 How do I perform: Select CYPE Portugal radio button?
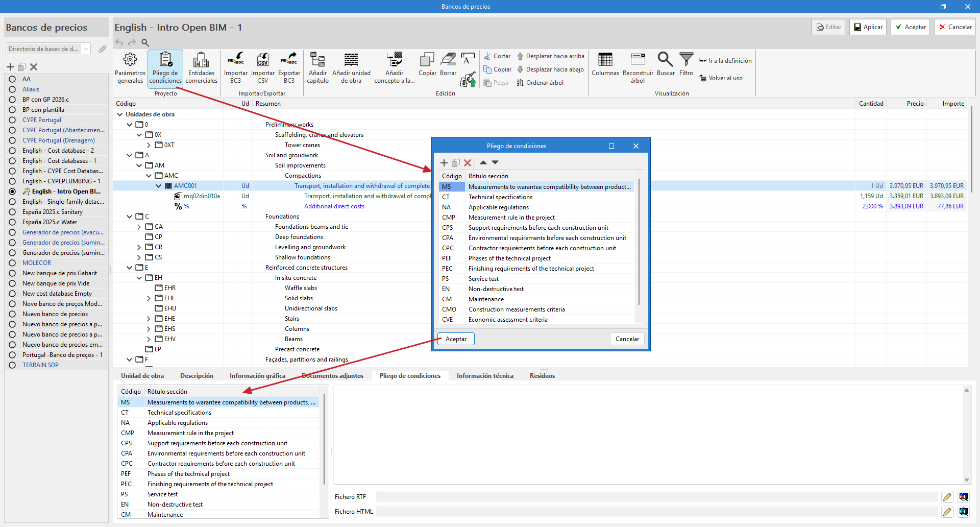pos(12,120)
